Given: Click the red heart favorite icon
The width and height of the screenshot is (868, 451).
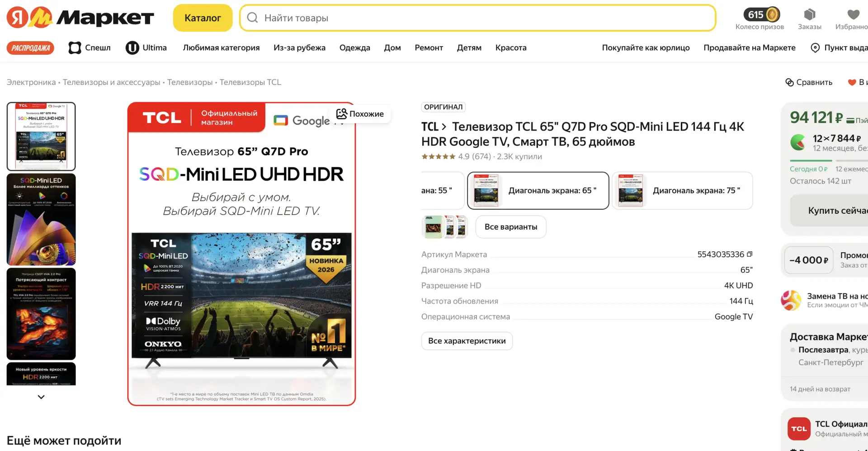Looking at the screenshot, I should point(852,82).
